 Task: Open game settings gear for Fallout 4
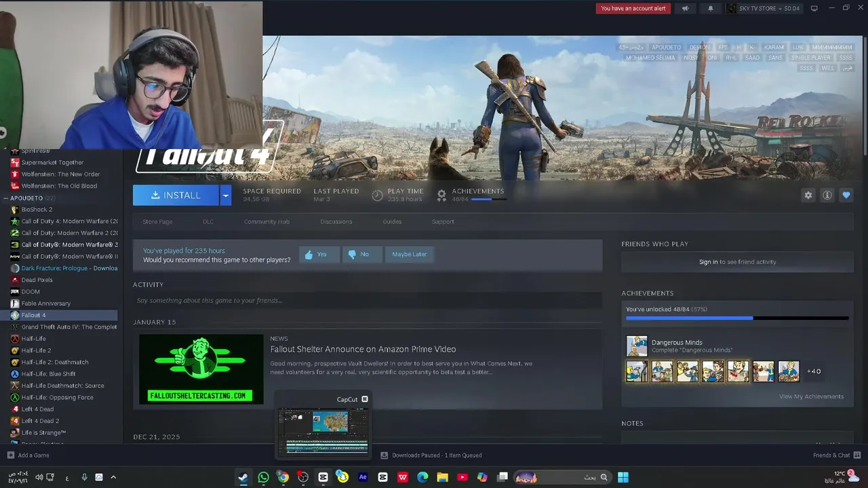[x=808, y=195]
